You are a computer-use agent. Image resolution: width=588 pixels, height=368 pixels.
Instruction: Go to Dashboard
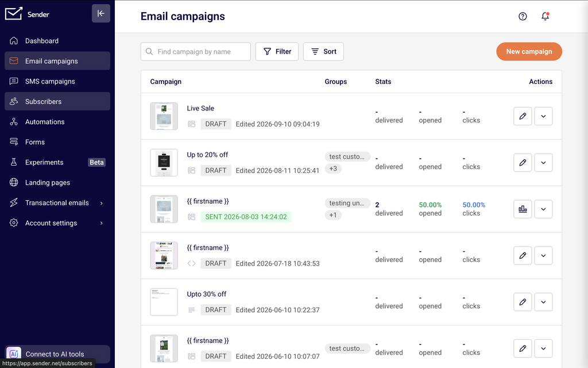pyautogui.click(x=57, y=41)
